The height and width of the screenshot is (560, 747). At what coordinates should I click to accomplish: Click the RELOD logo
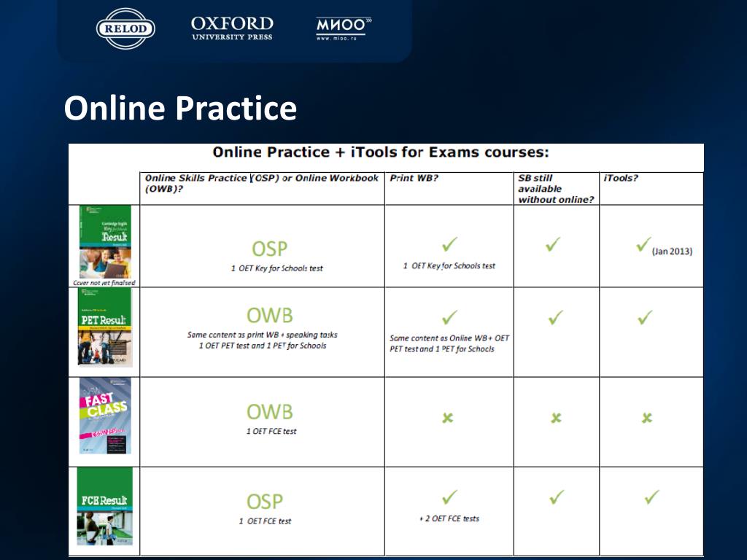[x=125, y=28]
